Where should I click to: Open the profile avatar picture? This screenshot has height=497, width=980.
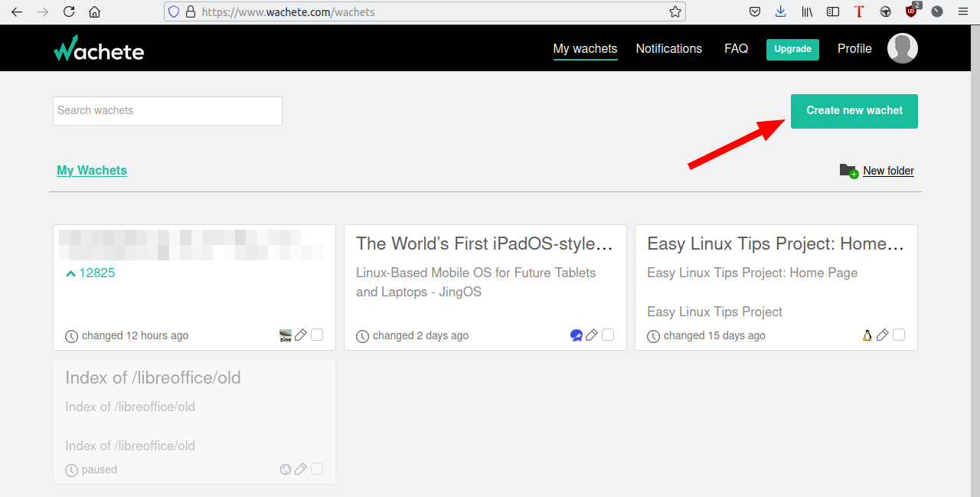[x=903, y=48]
